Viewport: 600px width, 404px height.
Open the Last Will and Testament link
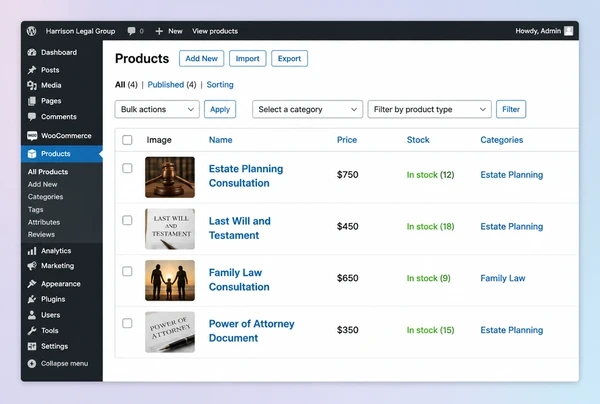(x=240, y=228)
